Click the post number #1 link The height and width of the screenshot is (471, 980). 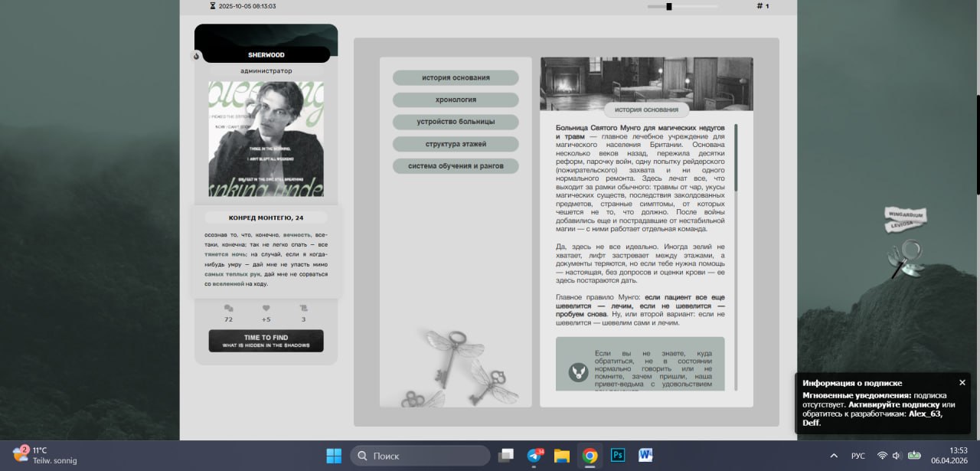[x=763, y=6]
